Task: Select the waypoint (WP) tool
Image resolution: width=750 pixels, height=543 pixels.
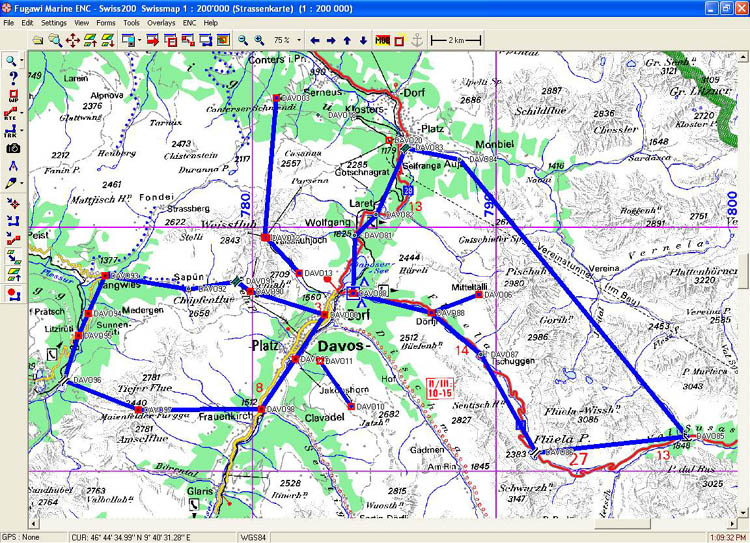Action: (12, 97)
